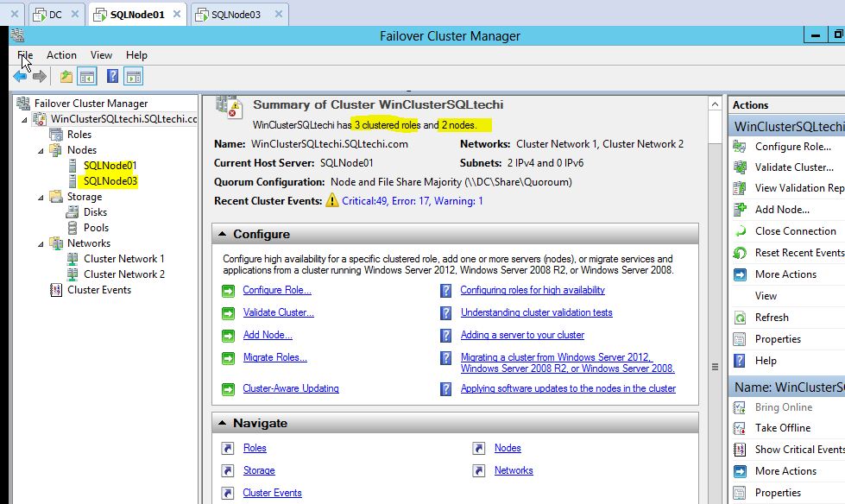845x504 pixels.
Task: Click Close Connection in the Actions pane
Action: (x=797, y=230)
